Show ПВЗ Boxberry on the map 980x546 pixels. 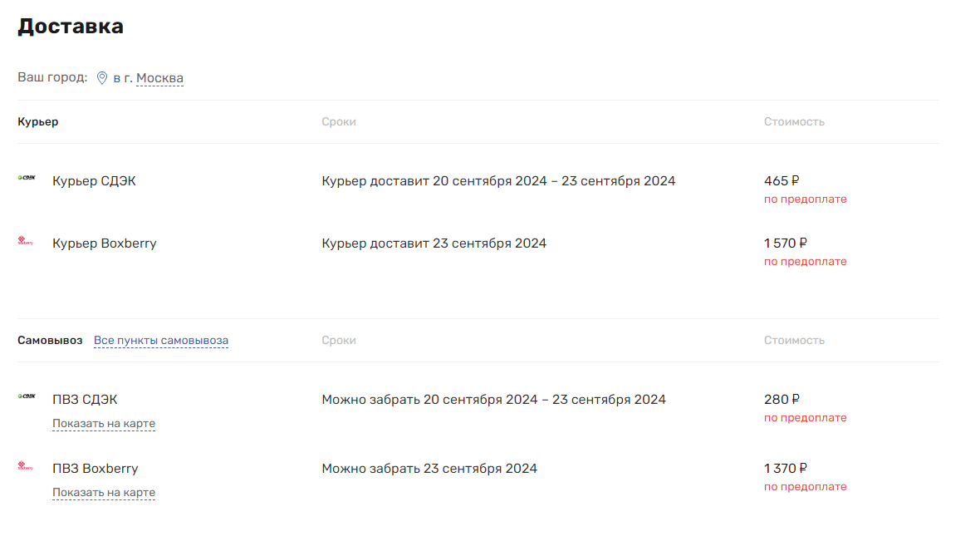pos(104,492)
